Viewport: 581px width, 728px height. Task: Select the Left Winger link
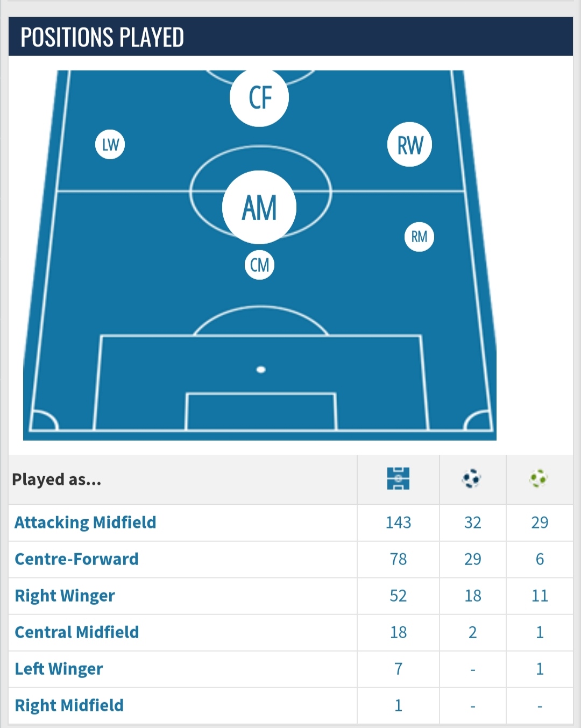59,669
